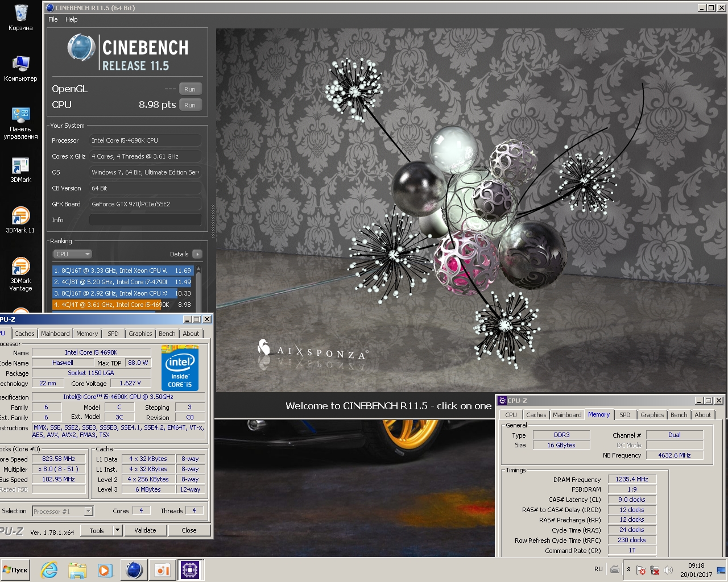Launch the 3DMark 11 desktop shortcut
The height and width of the screenshot is (582, 728).
point(20,220)
